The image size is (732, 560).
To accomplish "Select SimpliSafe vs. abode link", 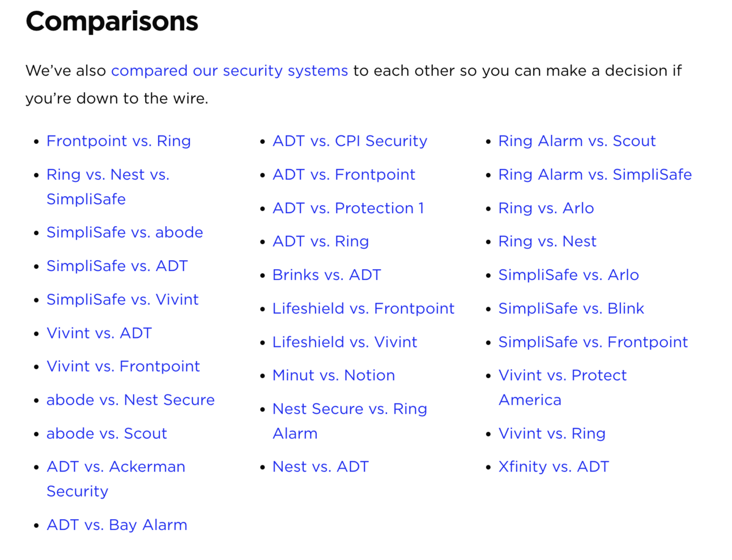I will pos(125,232).
